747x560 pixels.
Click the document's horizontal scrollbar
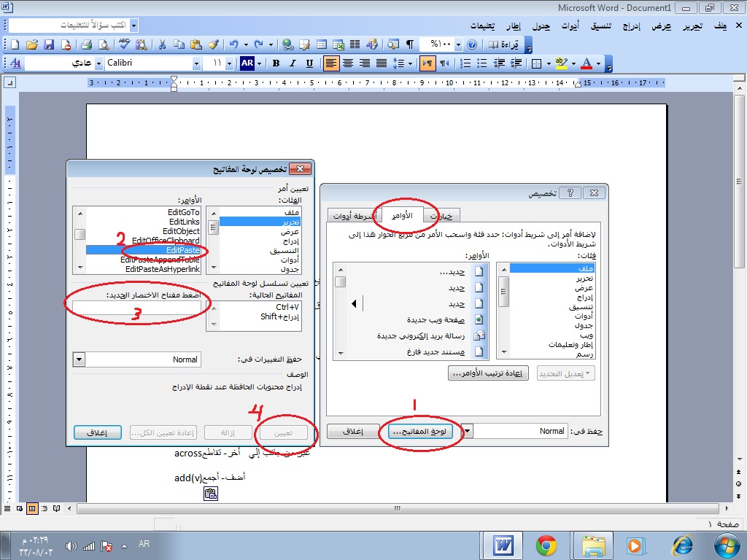(x=398, y=508)
